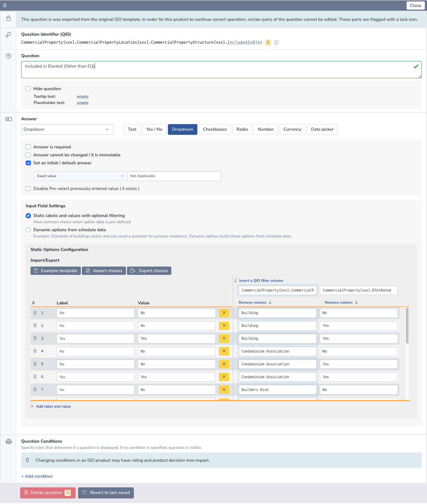
Task: Click + Add condition link
Action: point(37,476)
